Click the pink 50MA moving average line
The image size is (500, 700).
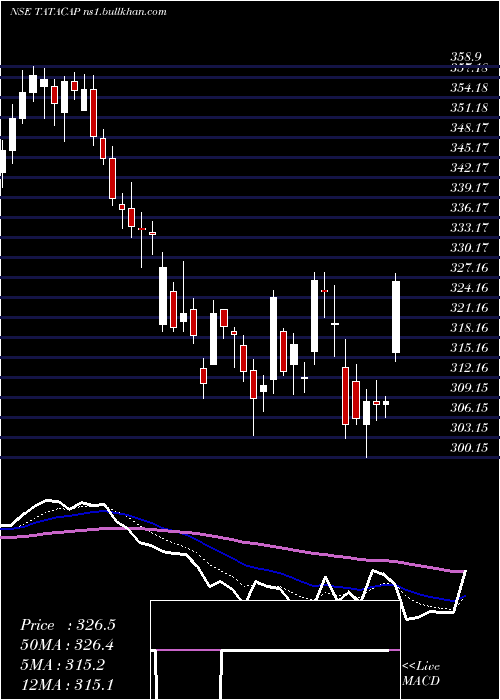232,539
